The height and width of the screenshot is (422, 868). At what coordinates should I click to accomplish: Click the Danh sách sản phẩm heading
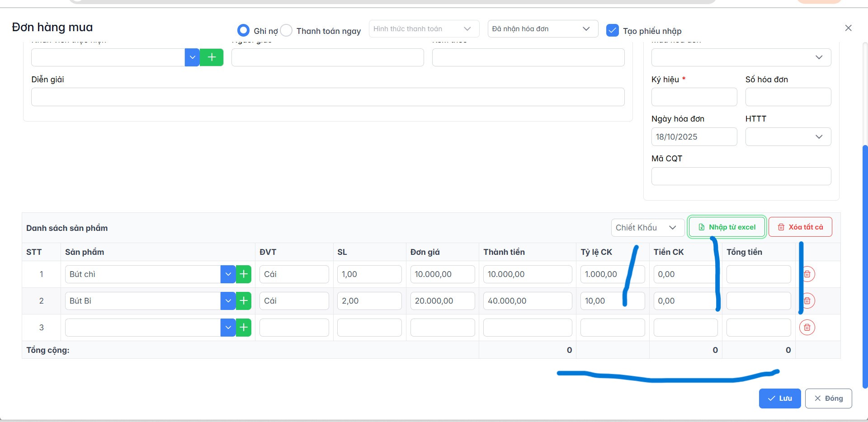click(67, 228)
